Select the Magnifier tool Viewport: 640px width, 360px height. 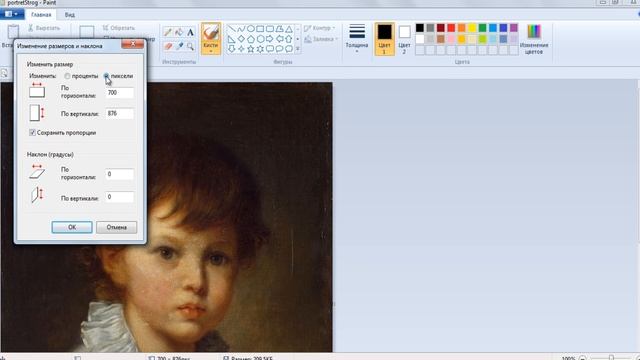coord(190,46)
